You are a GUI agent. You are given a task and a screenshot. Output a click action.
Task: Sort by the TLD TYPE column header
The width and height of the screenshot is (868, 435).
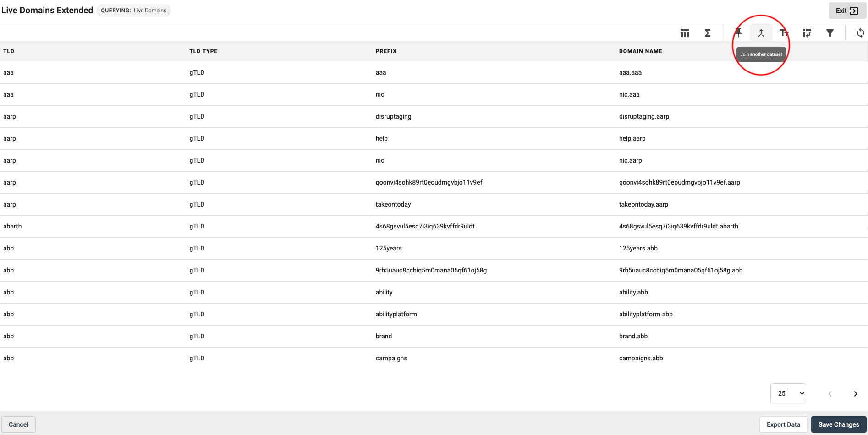coord(203,51)
